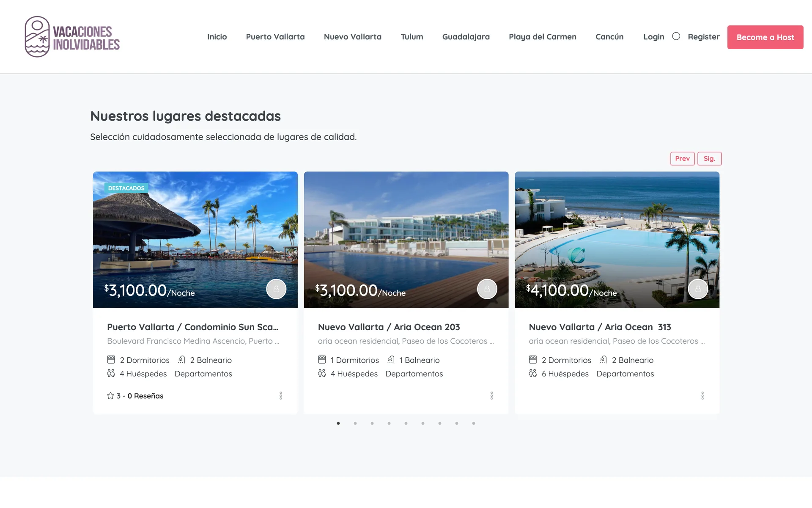Click Departamentos on the Aria Ocean 313 card
812x508 pixels.
coord(625,374)
